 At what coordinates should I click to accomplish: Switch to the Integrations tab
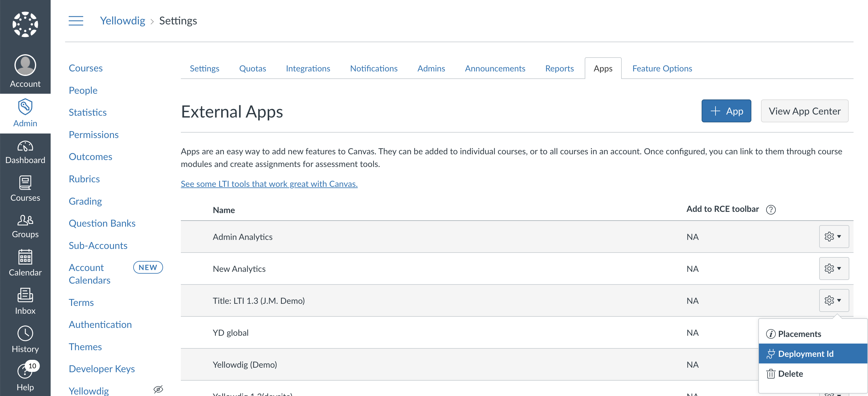click(x=308, y=68)
